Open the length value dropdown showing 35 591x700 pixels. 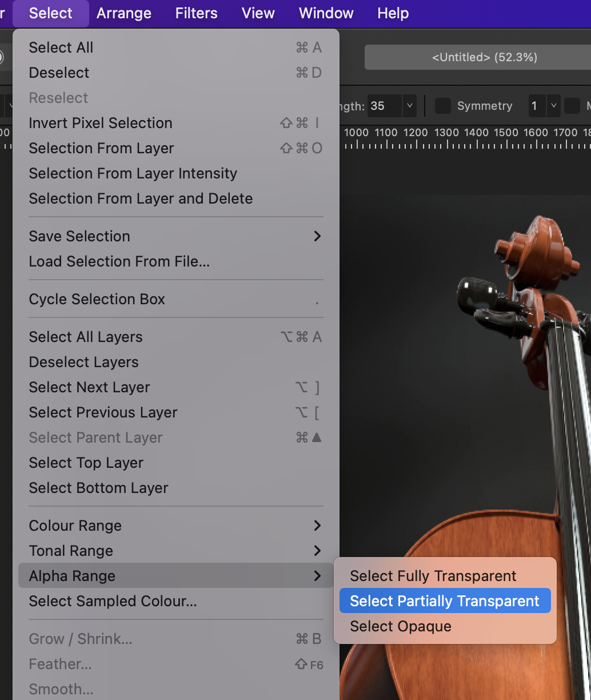[x=409, y=106]
